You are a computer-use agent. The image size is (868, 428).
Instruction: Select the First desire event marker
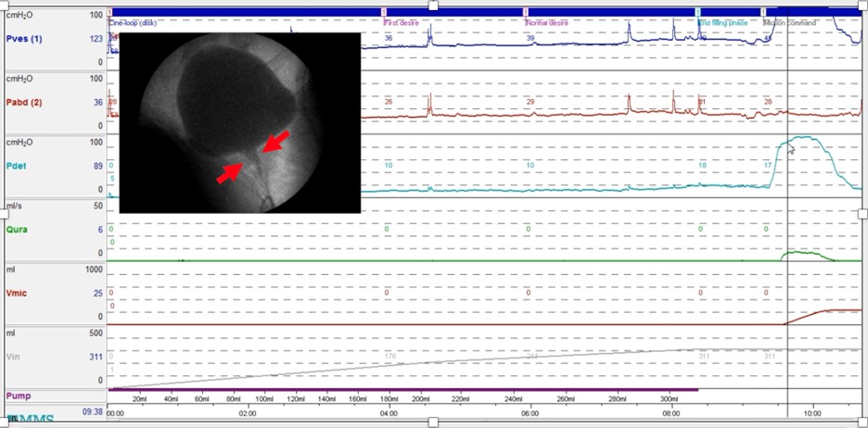pos(404,22)
